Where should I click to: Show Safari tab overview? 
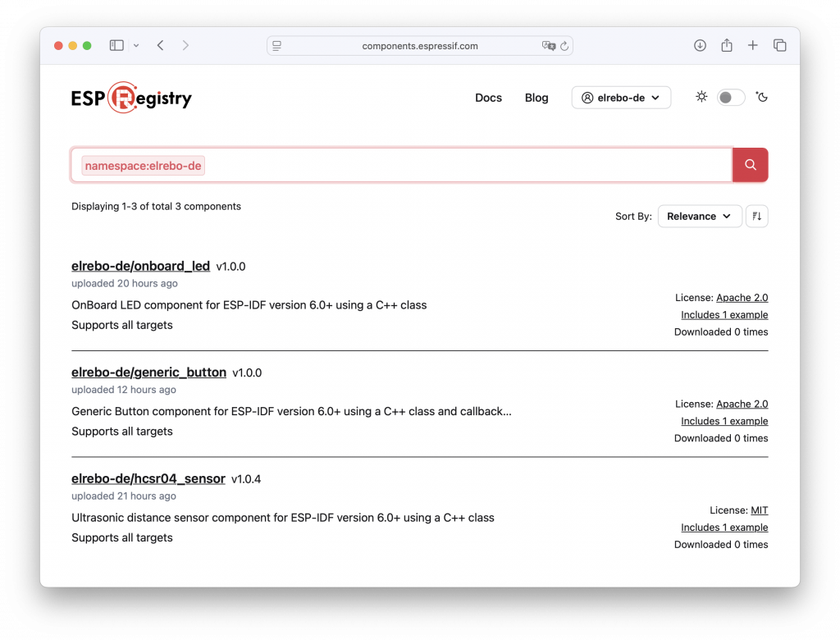(x=779, y=46)
